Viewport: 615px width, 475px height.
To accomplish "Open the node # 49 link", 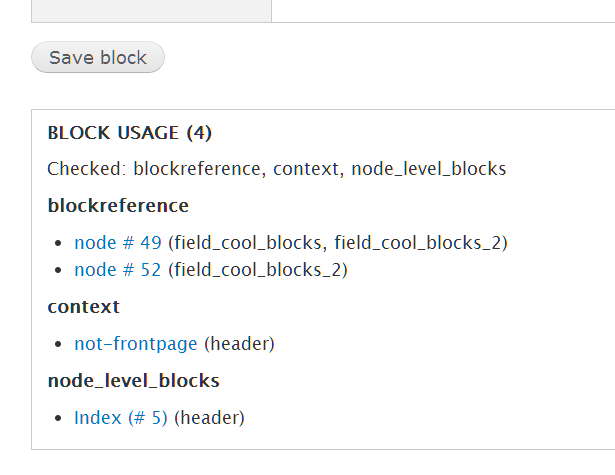I will point(118,243).
